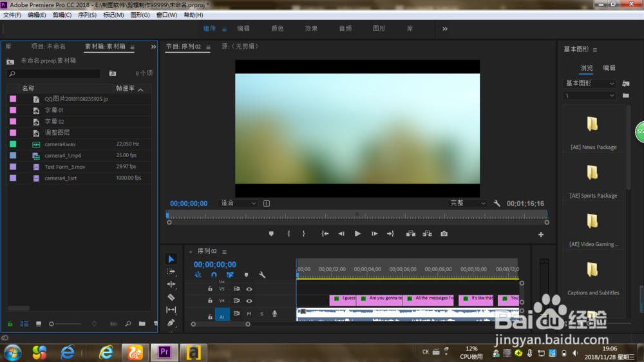Image resolution: width=644 pixels, height=362 pixels.
Task: Open the monitor settings wrench
Action: (x=497, y=204)
